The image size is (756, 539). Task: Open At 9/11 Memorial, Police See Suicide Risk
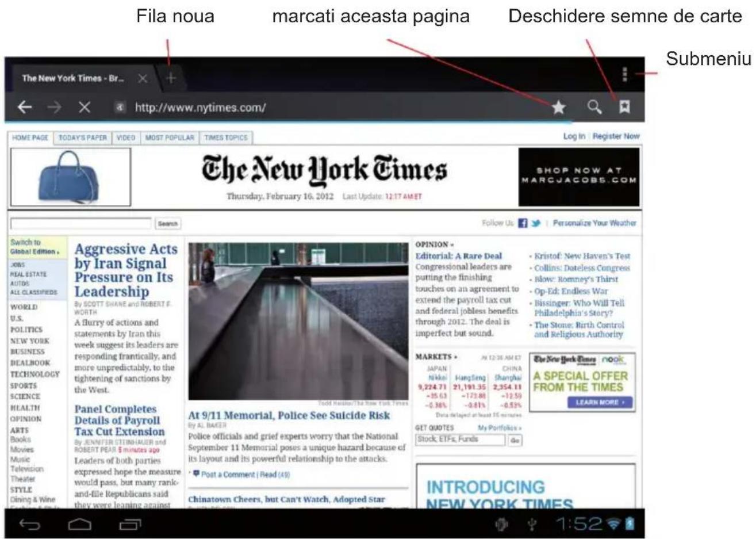pyautogui.click(x=289, y=415)
